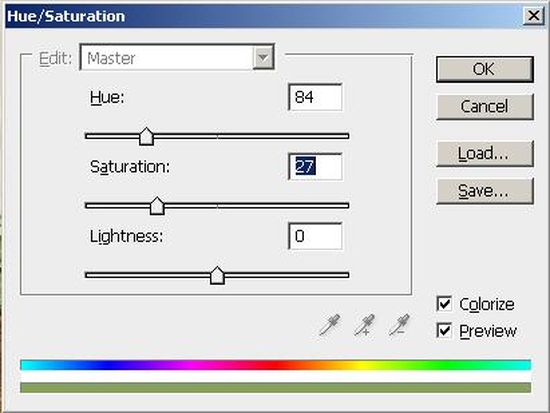The width and height of the screenshot is (550, 413).
Task: Select the add-to-sample eyedropper
Action: click(364, 325)
